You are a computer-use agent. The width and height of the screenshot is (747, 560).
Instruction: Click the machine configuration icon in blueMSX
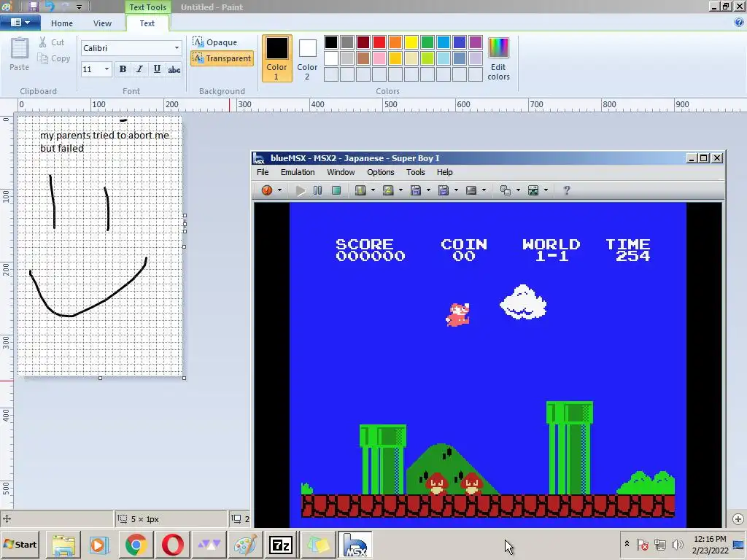(x=533, y=190)
